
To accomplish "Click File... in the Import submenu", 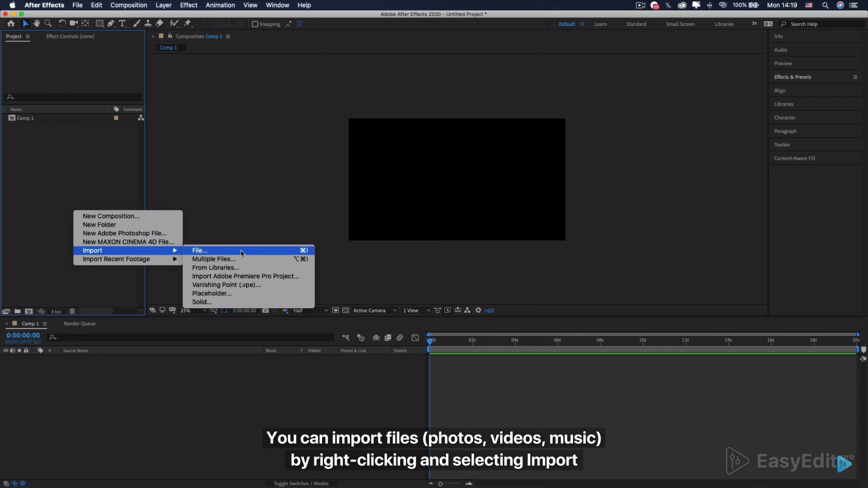I will pyautogui.click(x=200, y=250).
